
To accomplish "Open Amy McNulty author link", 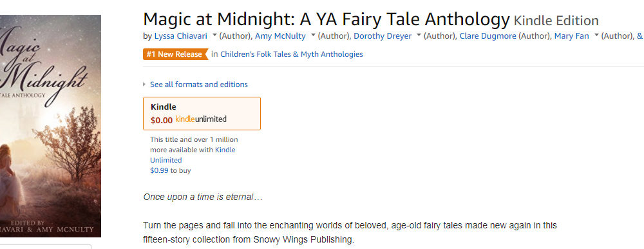I will click(x=280, y=36).
